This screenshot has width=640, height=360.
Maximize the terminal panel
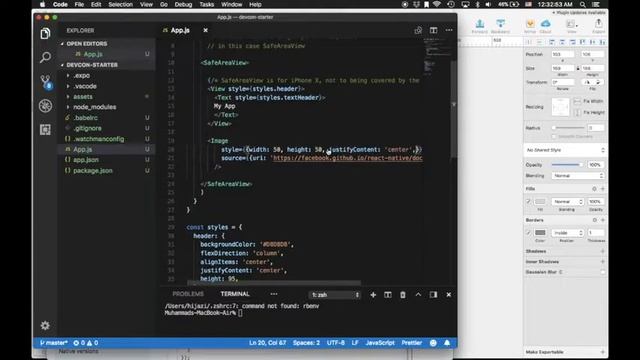418,295
